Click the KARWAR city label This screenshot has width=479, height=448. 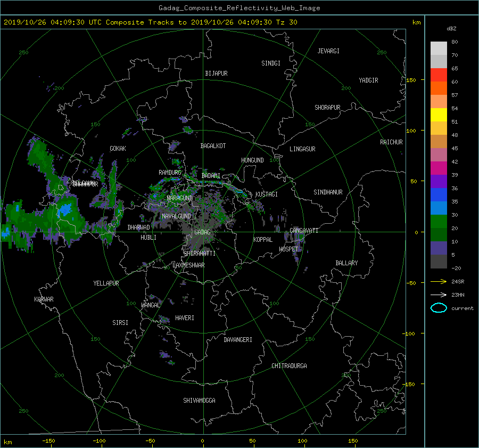[x=44, y=299]
